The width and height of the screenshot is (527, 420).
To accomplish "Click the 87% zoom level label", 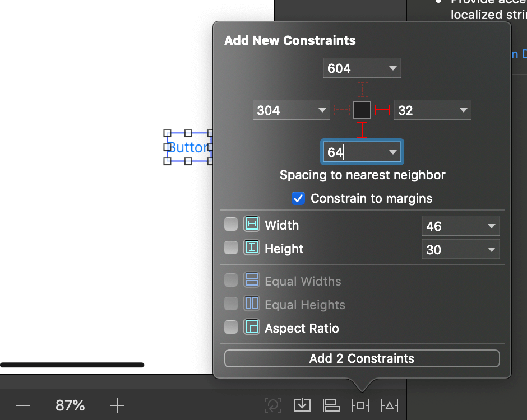I will [70, 405].
